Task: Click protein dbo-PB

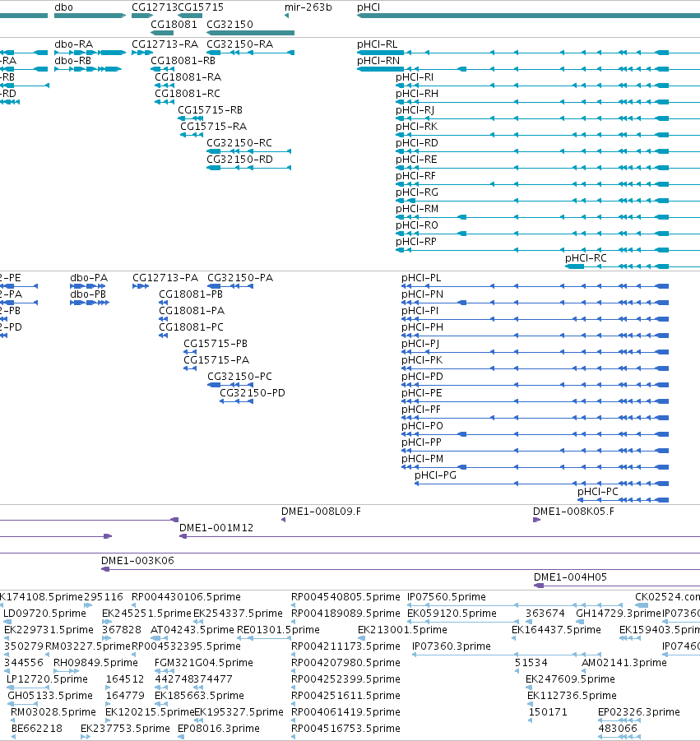Action: coord(88,294)
